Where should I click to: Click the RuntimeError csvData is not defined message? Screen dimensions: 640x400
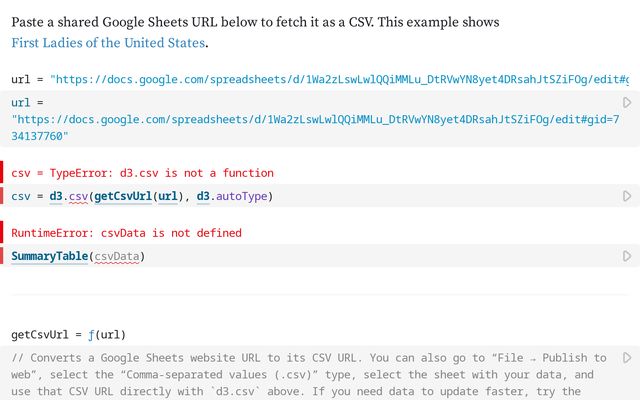point(126,233)
